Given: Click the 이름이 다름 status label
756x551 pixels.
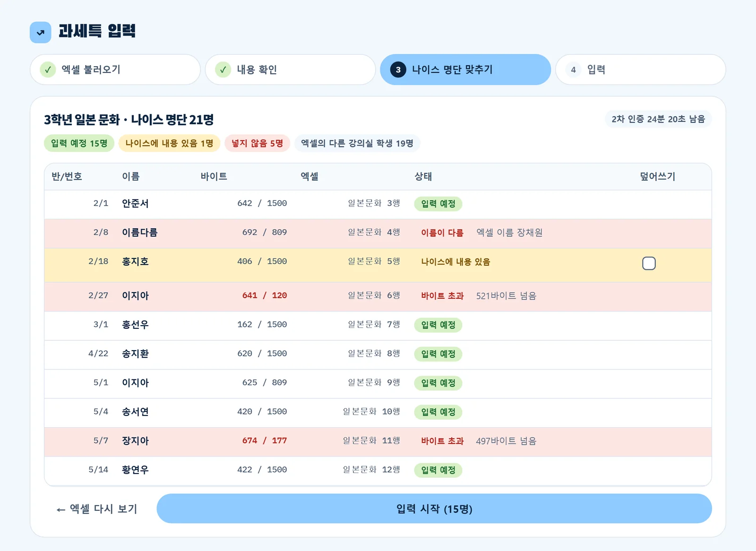Looking at the screenshot, I should 442,232.
